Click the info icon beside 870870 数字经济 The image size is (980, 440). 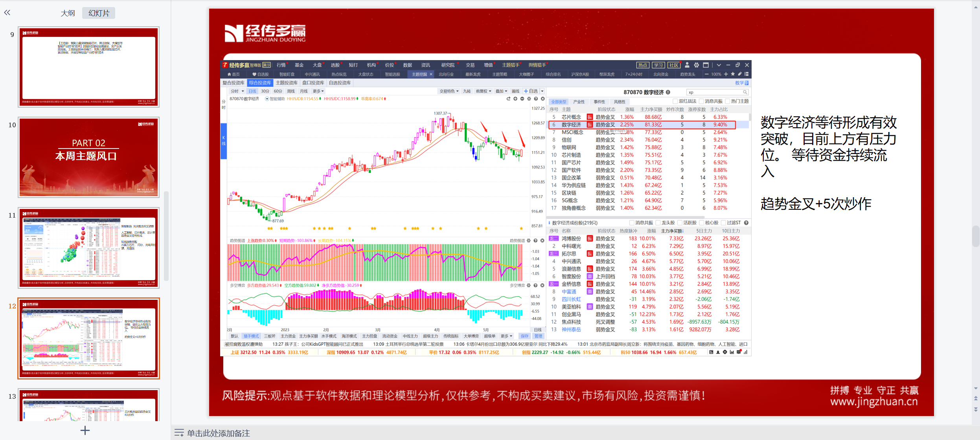[x=668, y=92]
